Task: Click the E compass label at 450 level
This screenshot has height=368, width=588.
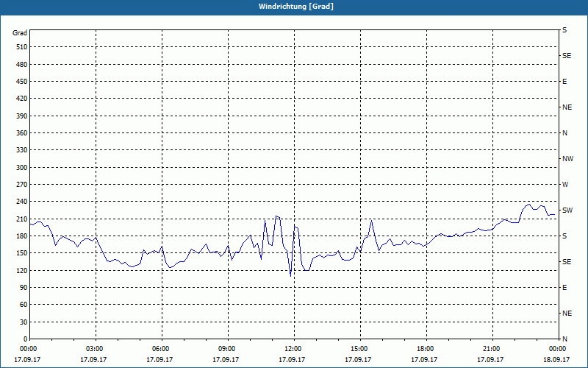Action: (x=564, y=82)
